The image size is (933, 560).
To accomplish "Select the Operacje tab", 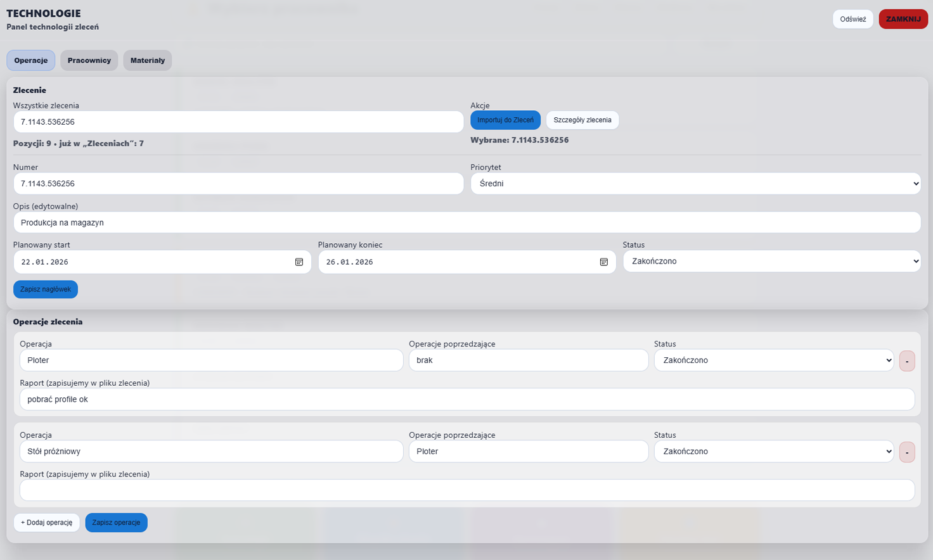I will click(31, 60).
